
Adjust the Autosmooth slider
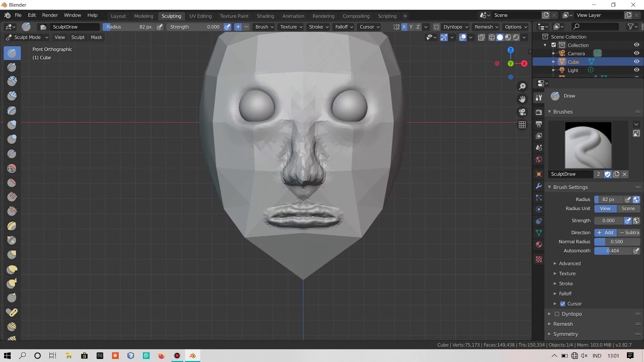(x=613, y=251)
